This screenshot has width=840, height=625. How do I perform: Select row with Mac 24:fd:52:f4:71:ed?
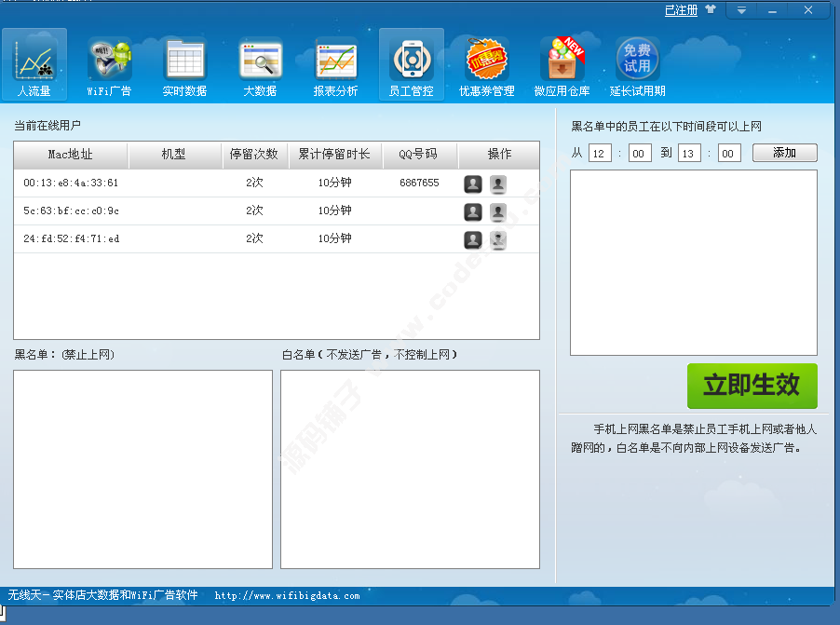[277, 239]
